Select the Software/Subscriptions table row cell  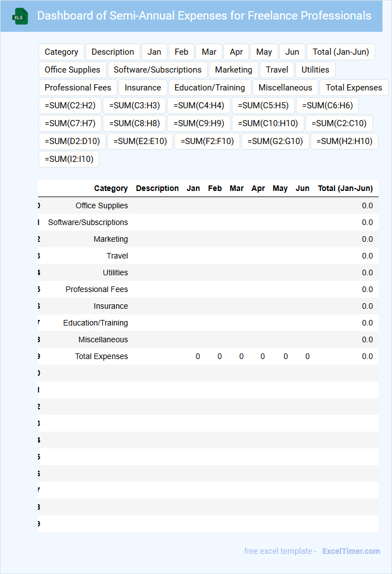pyautogui.click(x=88, y=223)
